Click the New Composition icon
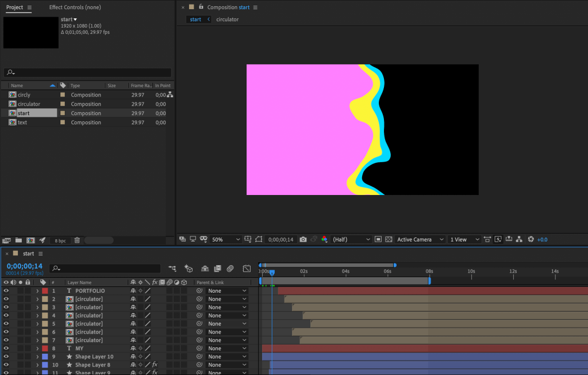The height and width of the screenshot is (375, 588). coord(30,240)
